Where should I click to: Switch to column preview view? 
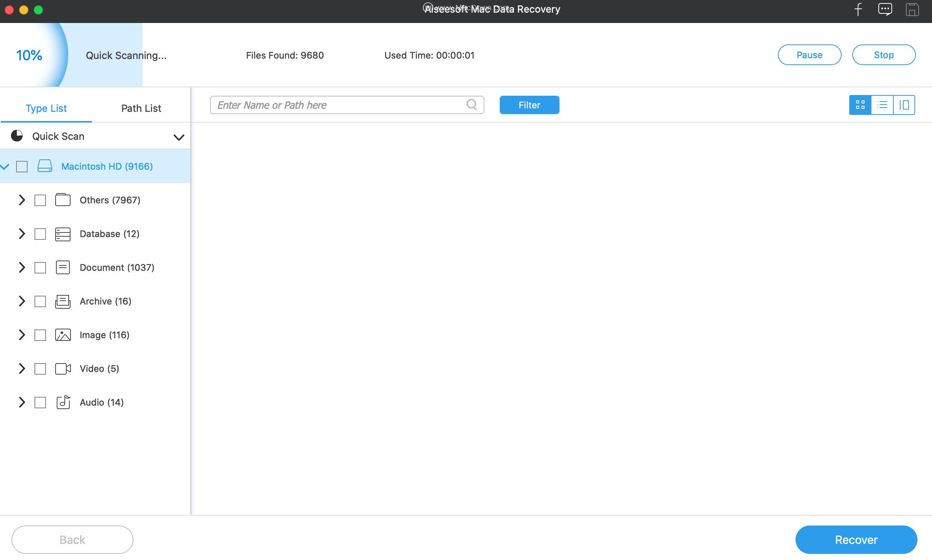[x=904, y=105]
